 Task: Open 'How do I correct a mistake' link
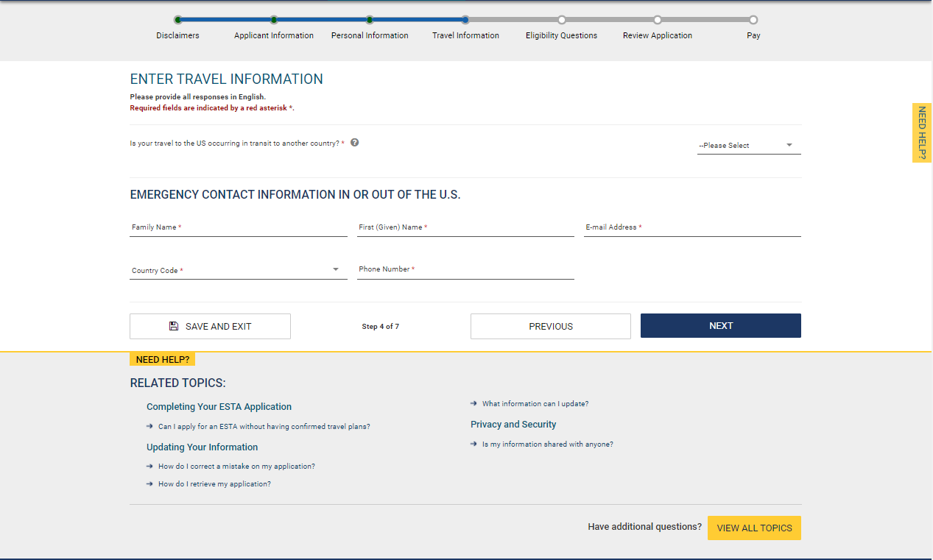tap(236, 466)
